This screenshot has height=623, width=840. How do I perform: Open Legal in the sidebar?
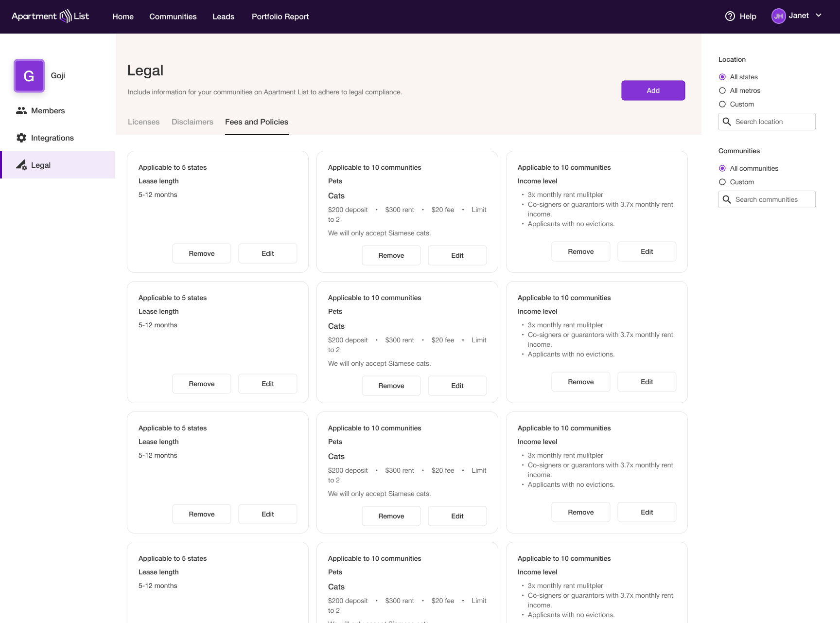(57, 165)
